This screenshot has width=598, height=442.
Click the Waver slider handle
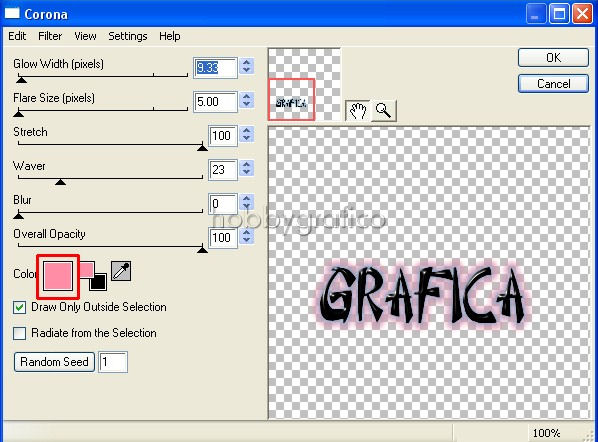coord(60,182)
